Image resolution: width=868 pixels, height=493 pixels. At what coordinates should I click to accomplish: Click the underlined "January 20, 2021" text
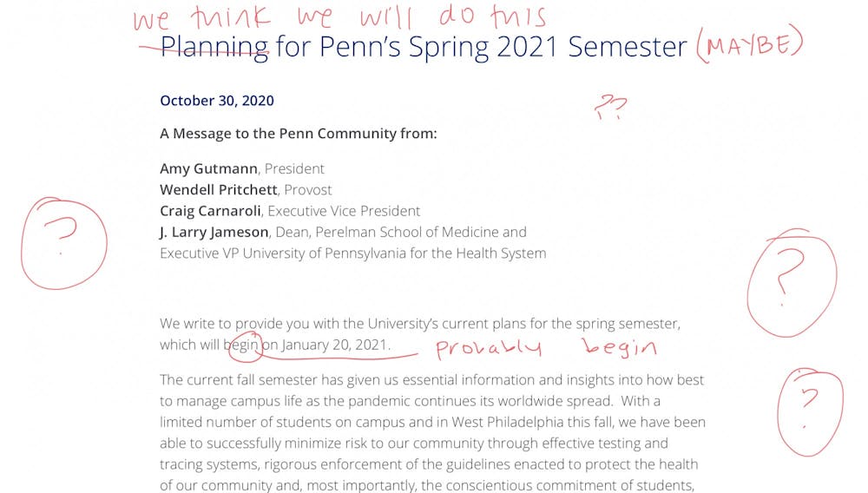click(336, 345)
